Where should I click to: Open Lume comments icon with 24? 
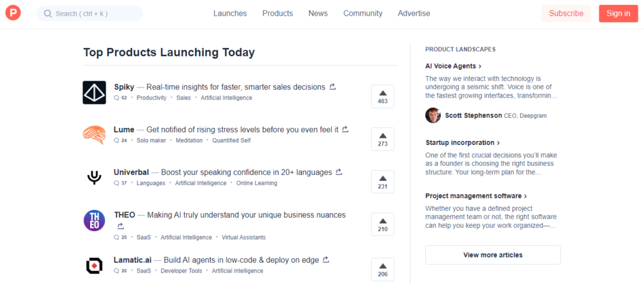[116, 140]
